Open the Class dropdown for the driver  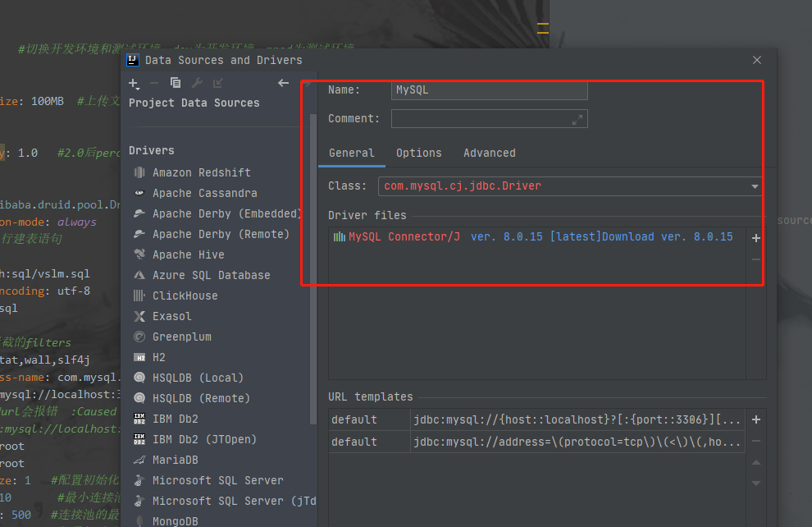click(754, 186)
